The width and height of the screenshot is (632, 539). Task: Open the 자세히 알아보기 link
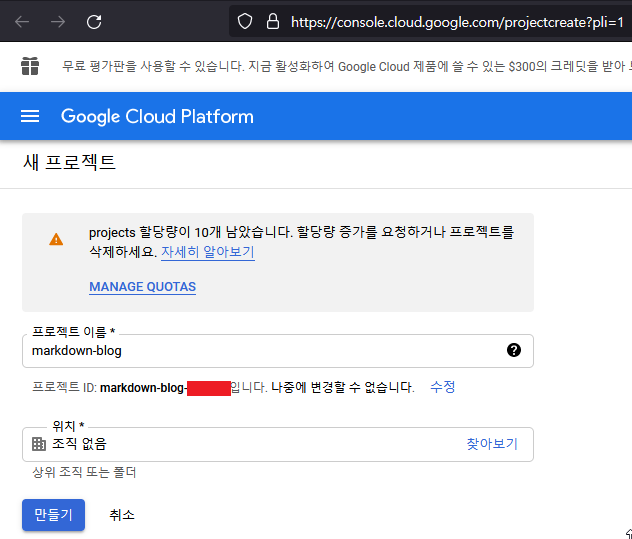click(x=208, y=252)
